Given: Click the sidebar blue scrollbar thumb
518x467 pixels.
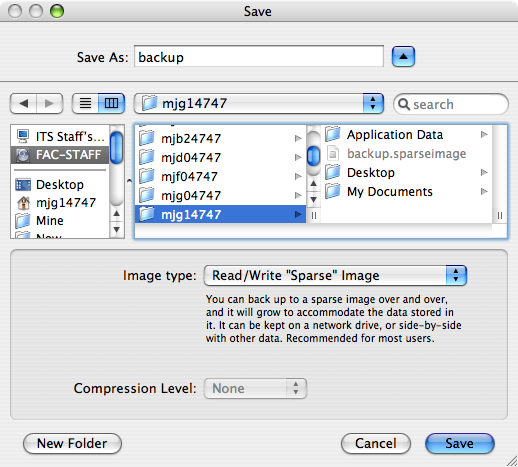Looking at the screenshot, I should [x=117, y=148].
